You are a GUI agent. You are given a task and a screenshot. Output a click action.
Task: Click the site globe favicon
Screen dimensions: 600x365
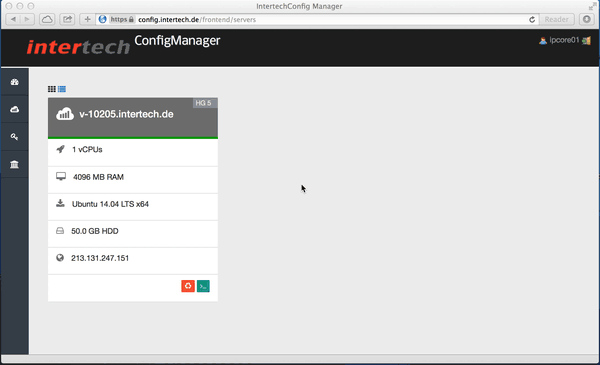(103, 19)
